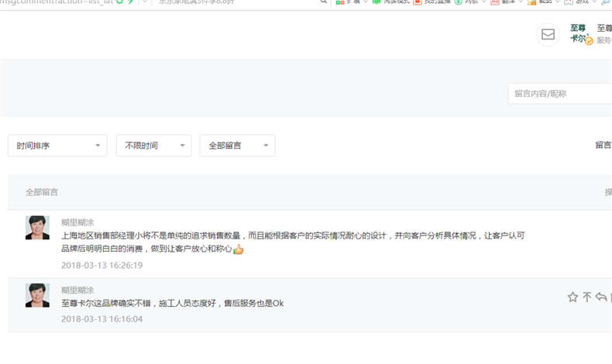Click the thumbs-up emoji in first comment
The height and width of the screenshot is (364, 612).
pyautogui.click(x=239, y=249)
